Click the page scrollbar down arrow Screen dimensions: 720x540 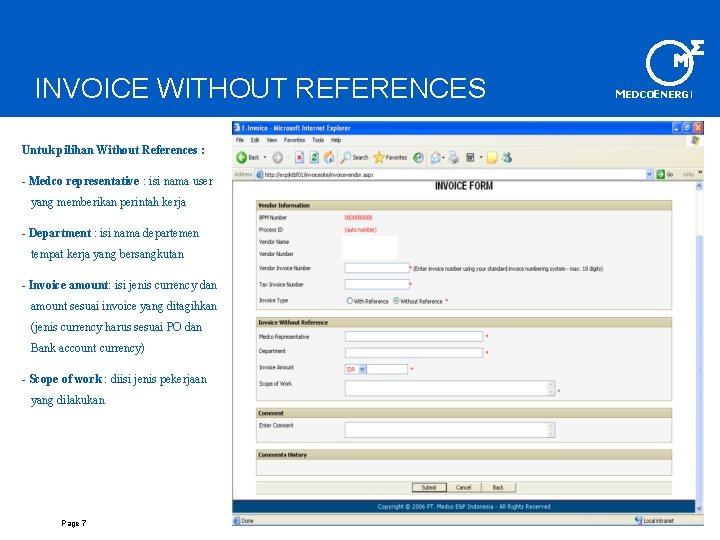point(699,508)
